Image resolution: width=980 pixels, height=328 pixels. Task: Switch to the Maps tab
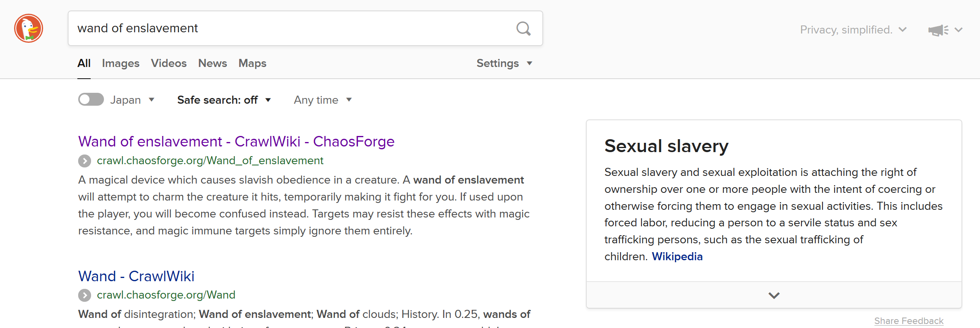pyautogui.click(x=252, y=63)
